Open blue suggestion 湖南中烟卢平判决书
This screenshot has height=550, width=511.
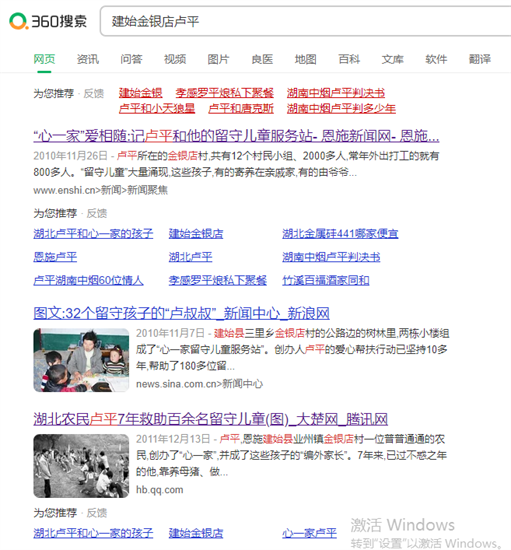tap(331, 257)
